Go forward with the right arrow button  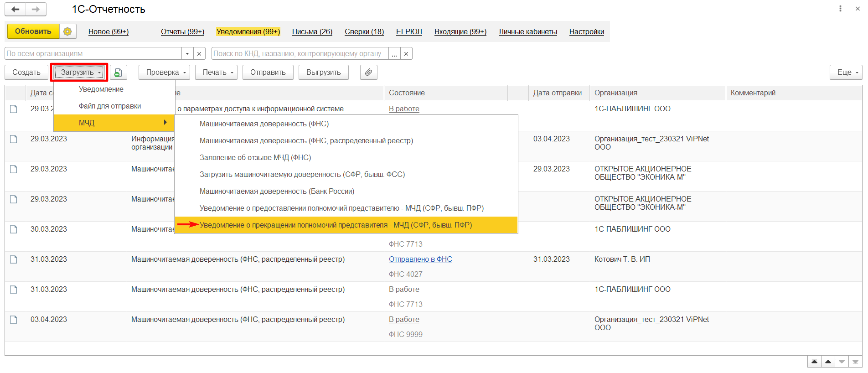(x=36, y=9)
